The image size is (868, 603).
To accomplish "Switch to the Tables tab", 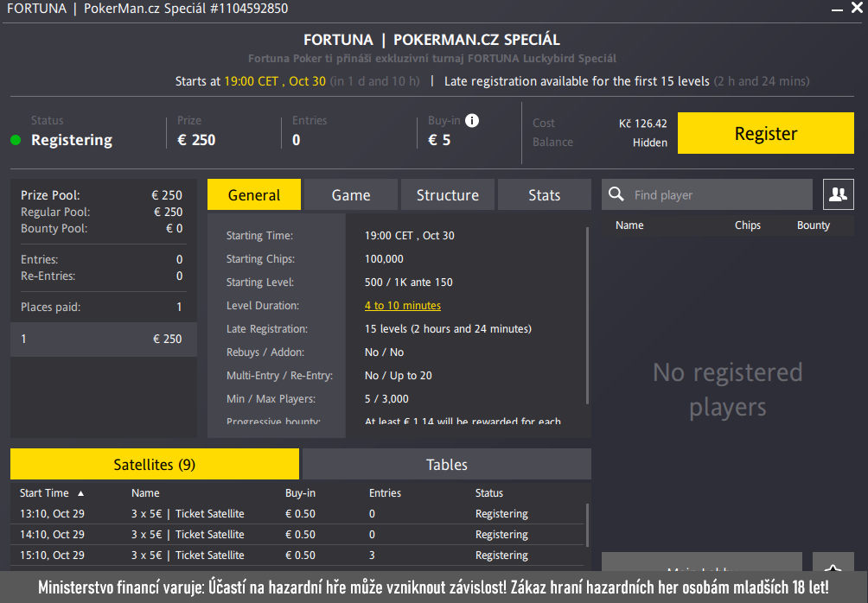I will tap(446, 464).
